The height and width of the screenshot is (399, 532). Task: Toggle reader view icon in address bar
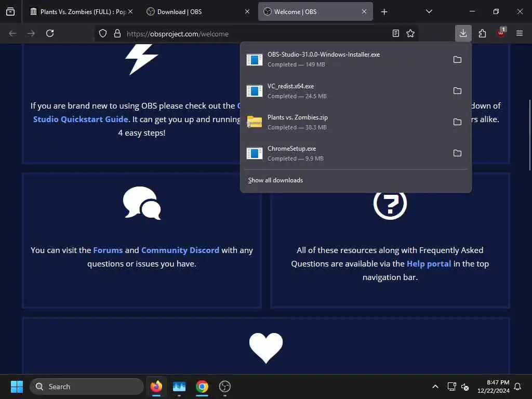[395, 34]
